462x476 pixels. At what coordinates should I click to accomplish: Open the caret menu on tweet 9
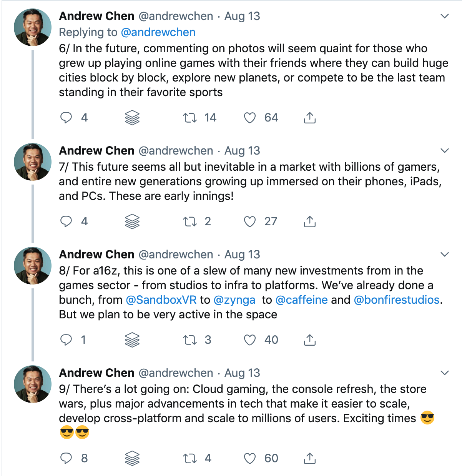coord(445,373)
